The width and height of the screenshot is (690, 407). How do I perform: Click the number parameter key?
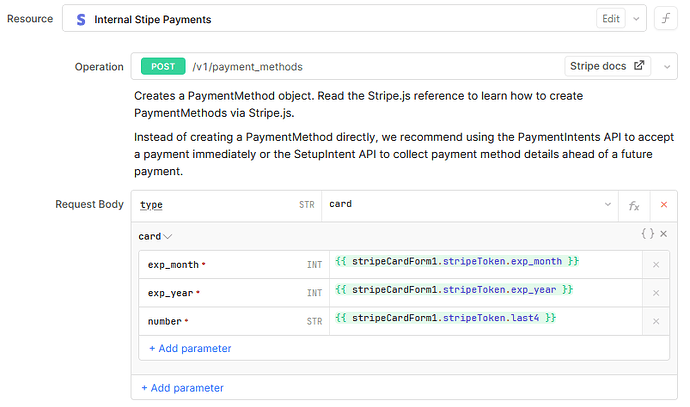coord(165,321)
